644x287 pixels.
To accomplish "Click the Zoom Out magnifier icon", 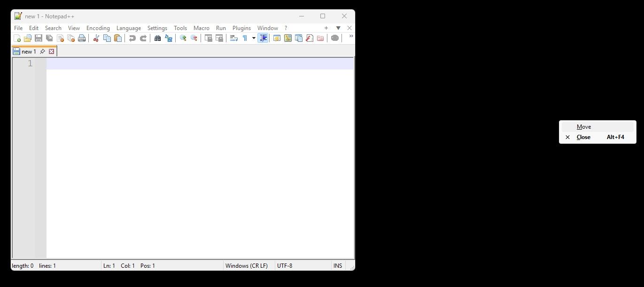I will point(194,38).
